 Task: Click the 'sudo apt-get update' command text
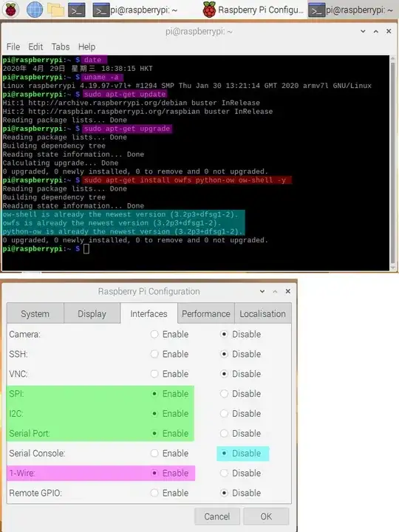(x=125, y=95)
